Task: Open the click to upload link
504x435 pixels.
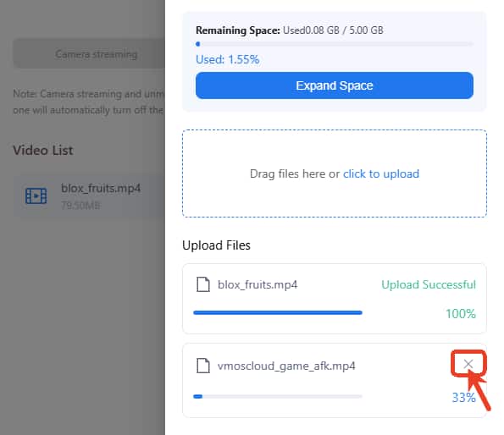Action: click(381, 173)
